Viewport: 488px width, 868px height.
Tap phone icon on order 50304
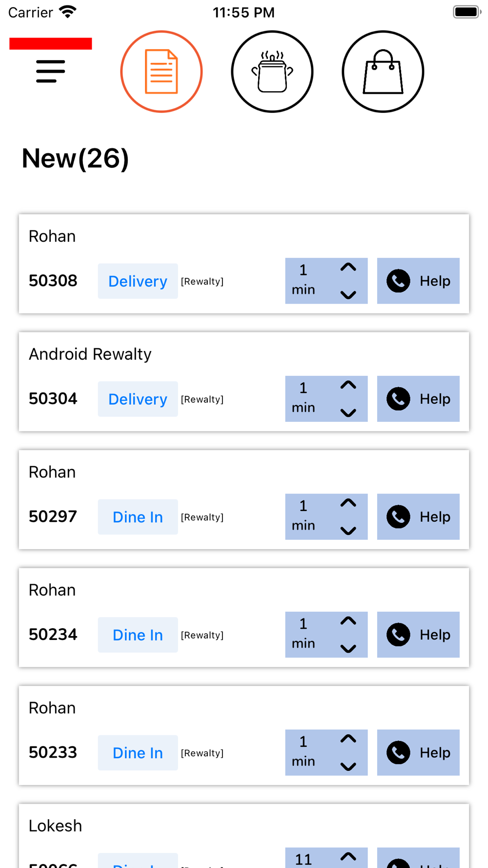[398, 399]
